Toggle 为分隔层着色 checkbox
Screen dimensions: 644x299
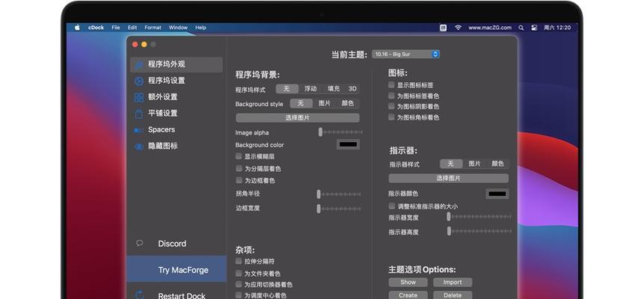pyautogui.click(x=239, y=168)
